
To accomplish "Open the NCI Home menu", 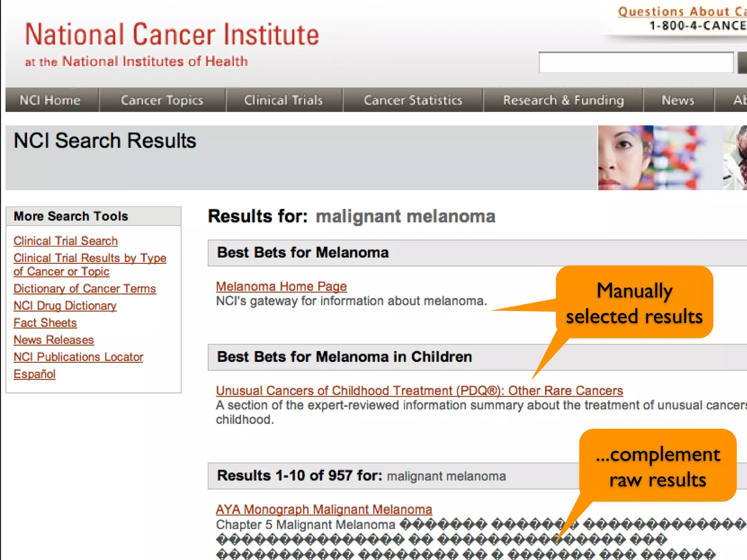I will [50, 100].
